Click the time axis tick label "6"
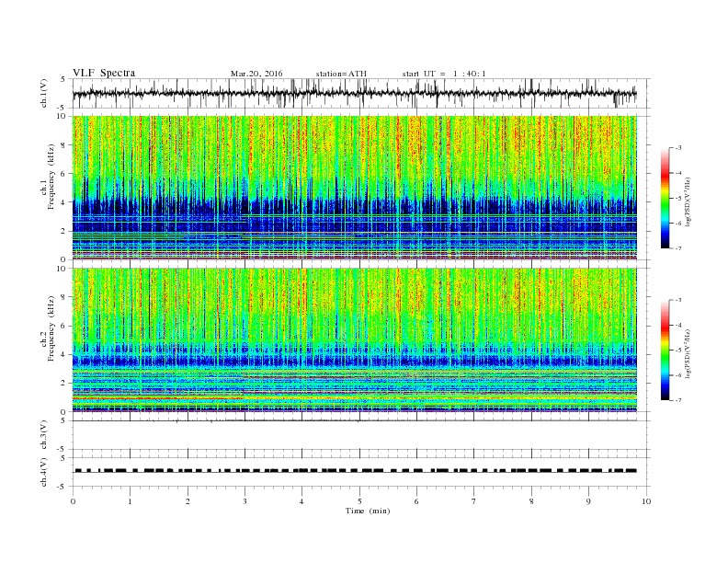The image size is (728, 563). coord(416,501)
